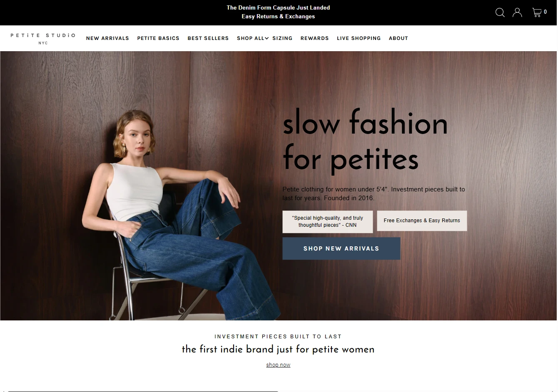Click the Petite Studio NYC logo
The height and width of the screenshot is (392, 558).
pos(43,38)
